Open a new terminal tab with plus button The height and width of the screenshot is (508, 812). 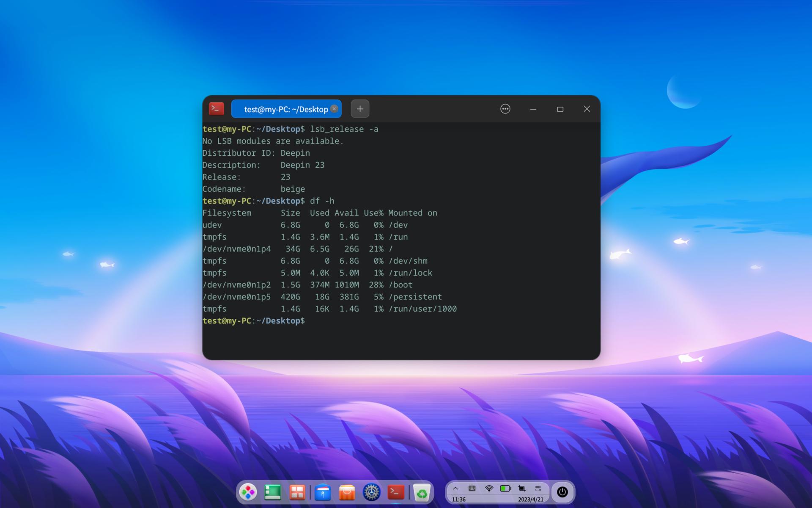point(360,109)
